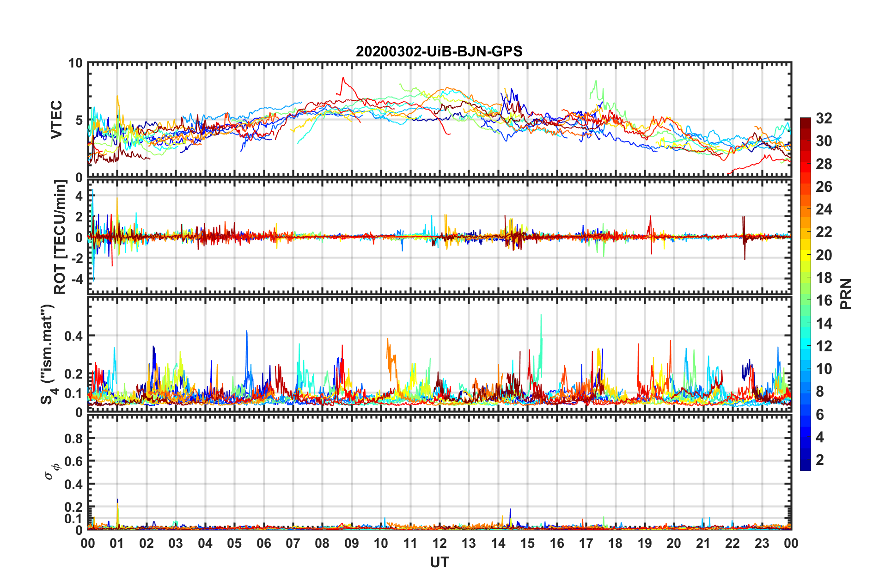The image size is (879, 588).
Task: Click colorbar tick value 12
Action: [824, 346]
